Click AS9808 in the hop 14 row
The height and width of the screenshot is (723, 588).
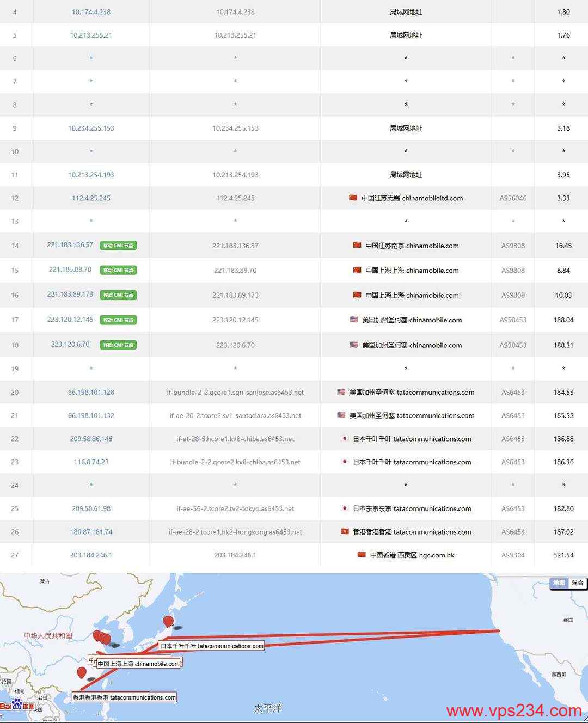pyautogui.click(x=513, y=246)
